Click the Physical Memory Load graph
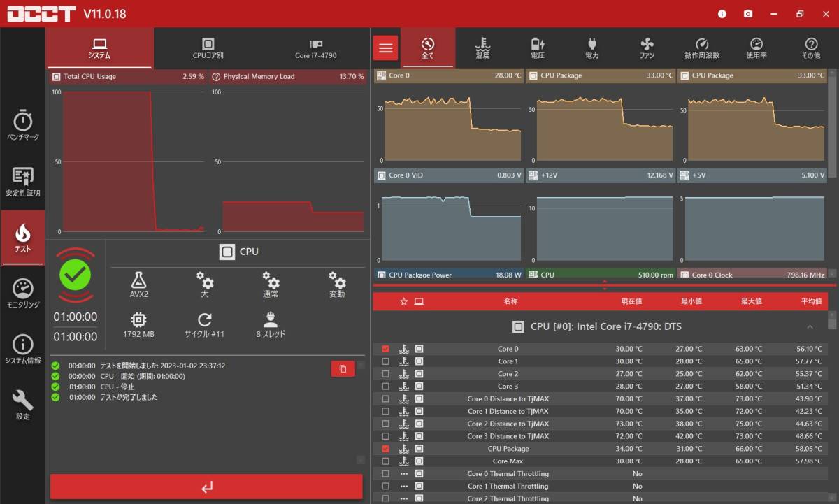The height and width of the screenshot is (504, 839). tap(287, 161)
